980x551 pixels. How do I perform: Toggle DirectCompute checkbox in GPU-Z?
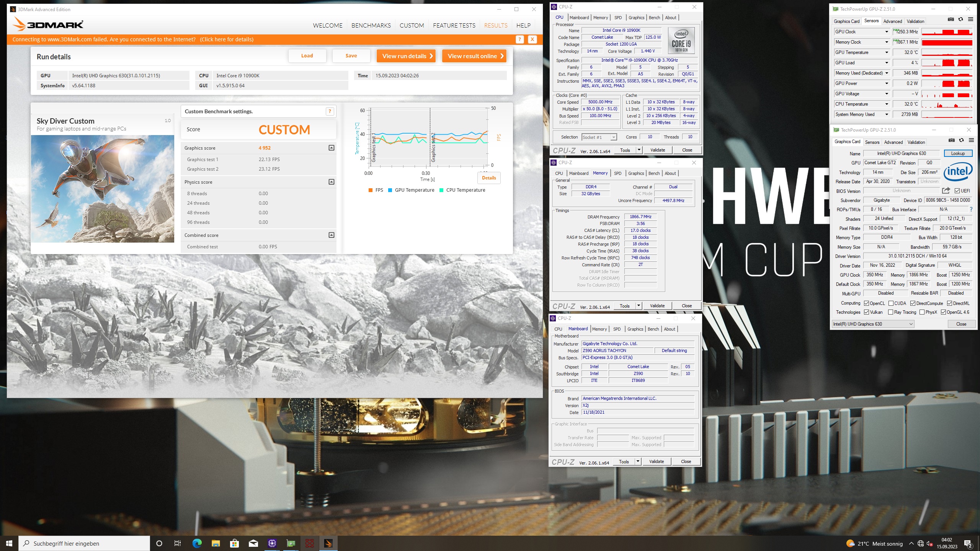[x=913, y=303]
